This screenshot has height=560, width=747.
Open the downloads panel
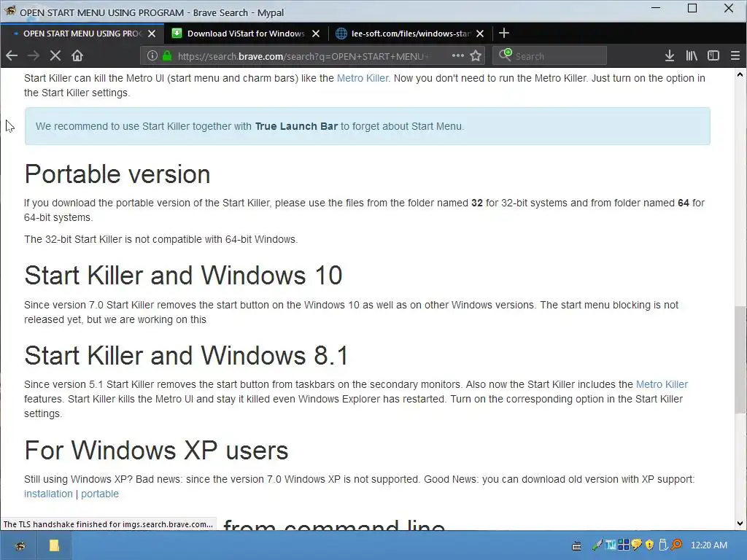pyautogui.click(x=670, y=55)
